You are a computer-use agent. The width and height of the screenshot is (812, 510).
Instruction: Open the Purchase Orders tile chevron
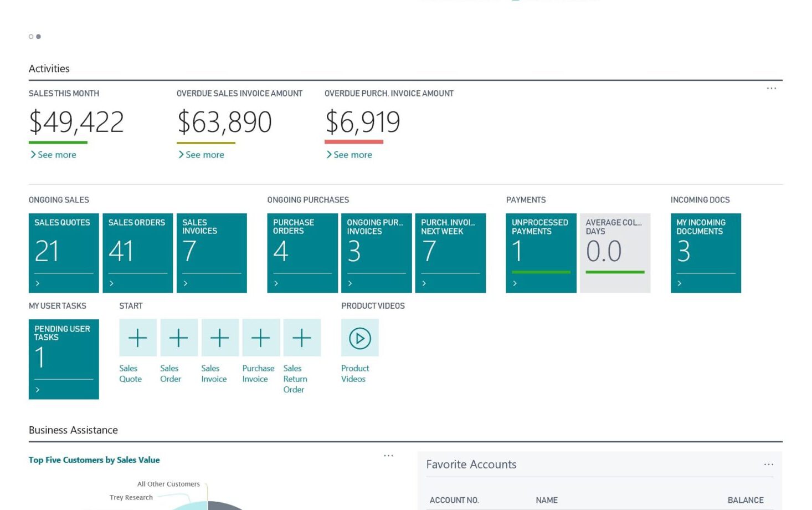pos(276,283)
